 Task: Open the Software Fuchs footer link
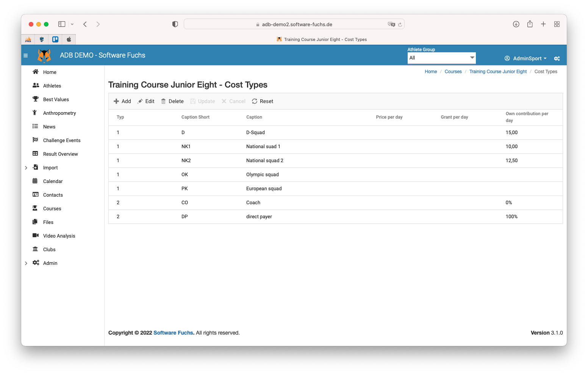pos(173,333)
